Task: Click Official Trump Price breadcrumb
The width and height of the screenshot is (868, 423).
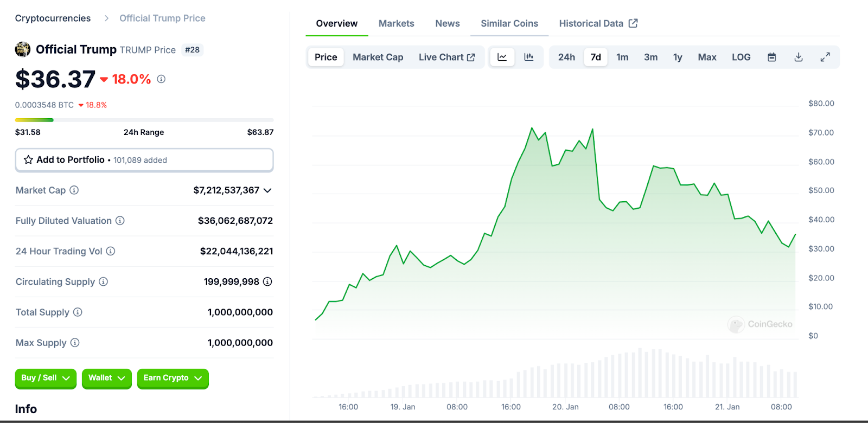Action: tap(162, 18)
